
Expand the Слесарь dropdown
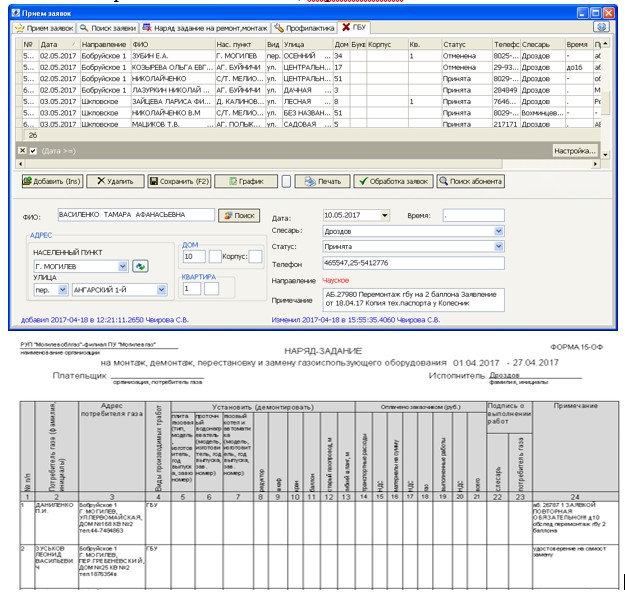499,231
